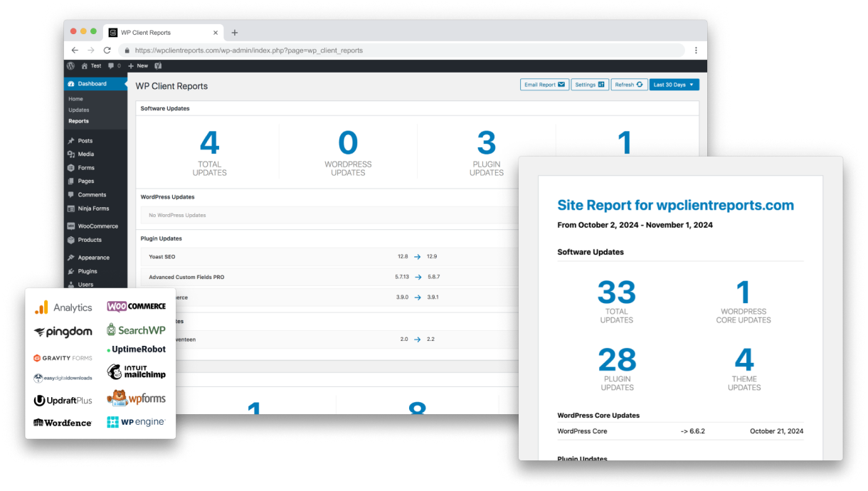Click the Refresh button with circular arrow
868x491 pixels.
click(629, 84)
